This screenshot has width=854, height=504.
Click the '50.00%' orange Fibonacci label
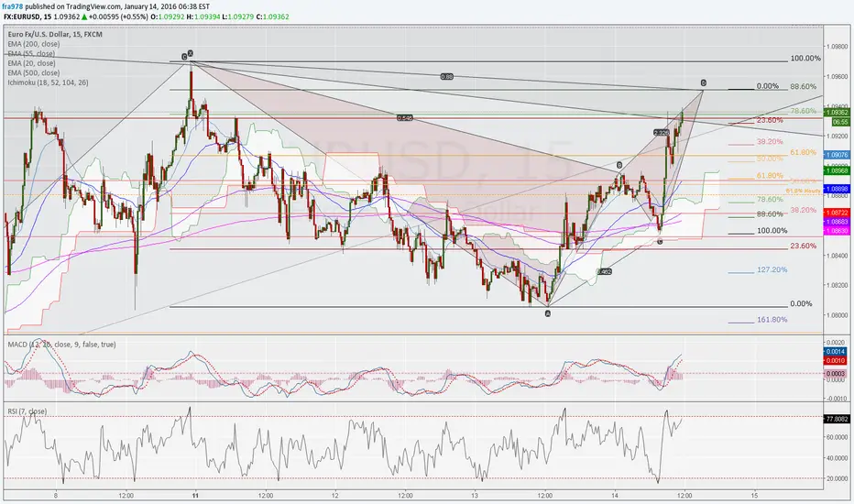click(770, 159)
